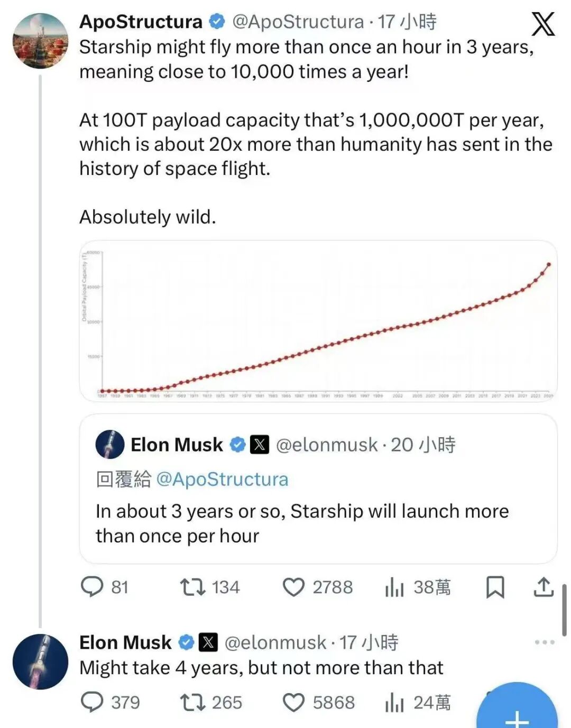
Task: Click ApoStructura display name in header
Action: (x=141, y=22)
